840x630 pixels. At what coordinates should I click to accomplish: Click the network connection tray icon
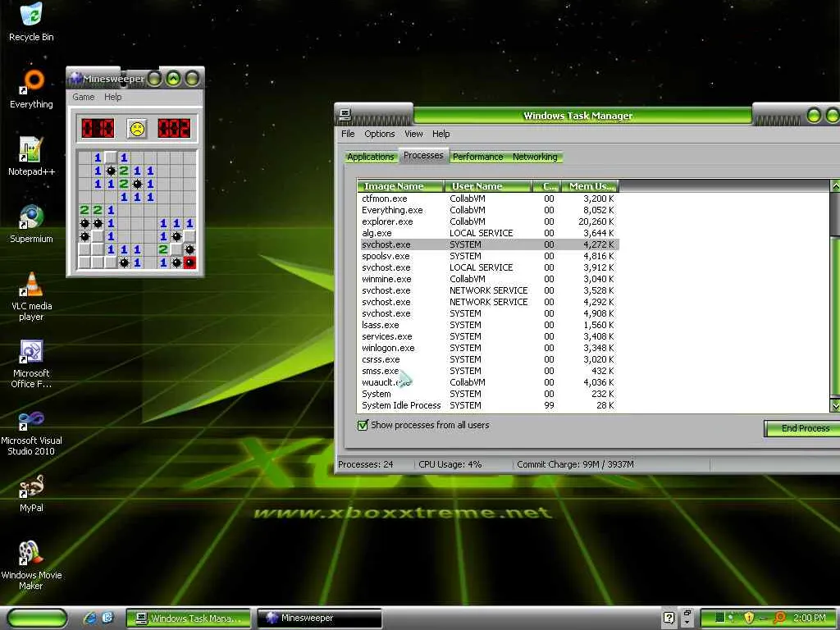tap(731, 617)
